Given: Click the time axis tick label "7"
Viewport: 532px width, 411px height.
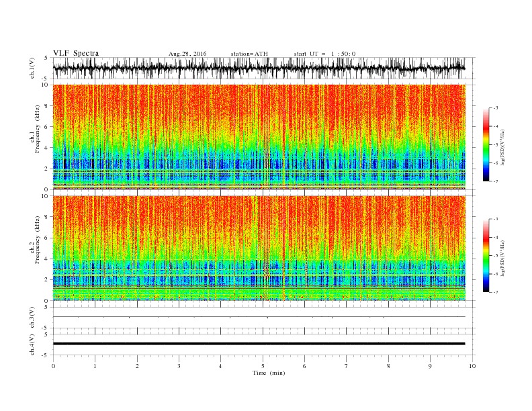Looking at the screenshot, I should (347, 366).
